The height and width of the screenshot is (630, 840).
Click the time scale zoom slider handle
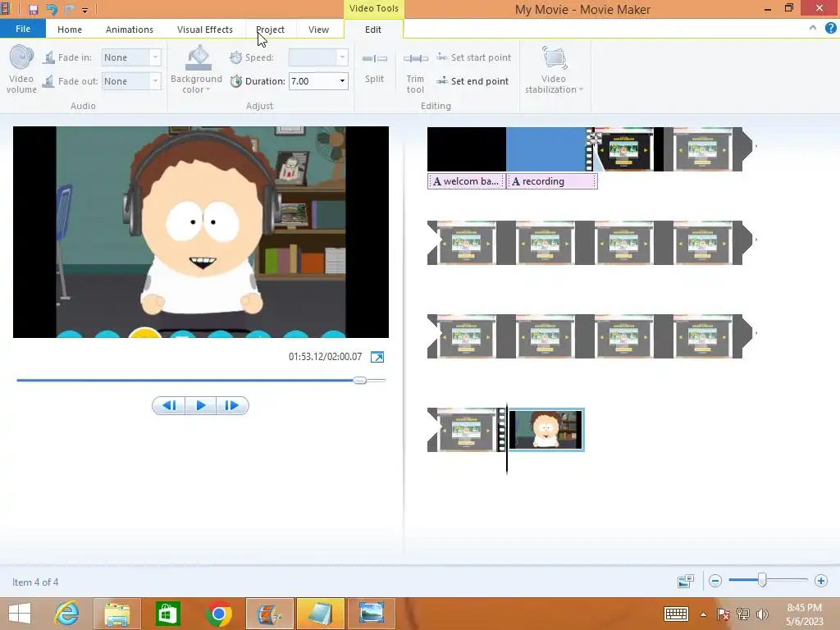[x=762, y=580]
